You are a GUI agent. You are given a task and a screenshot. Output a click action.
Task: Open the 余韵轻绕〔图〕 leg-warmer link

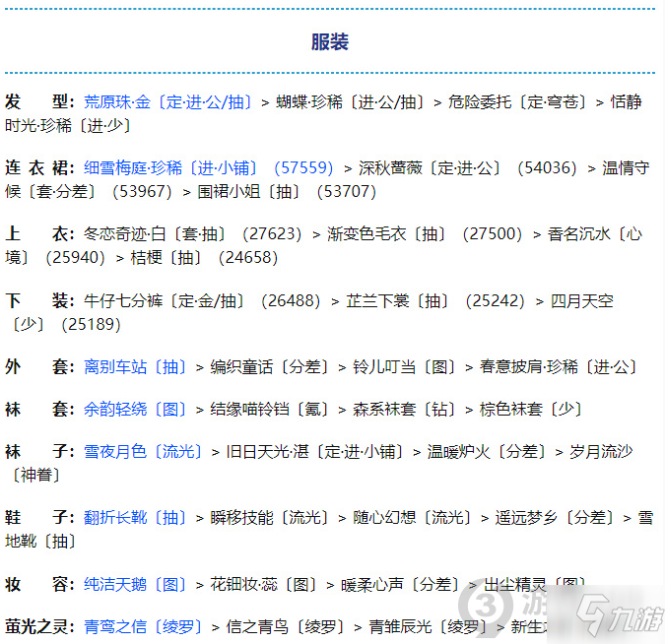(x=135, y=409)
